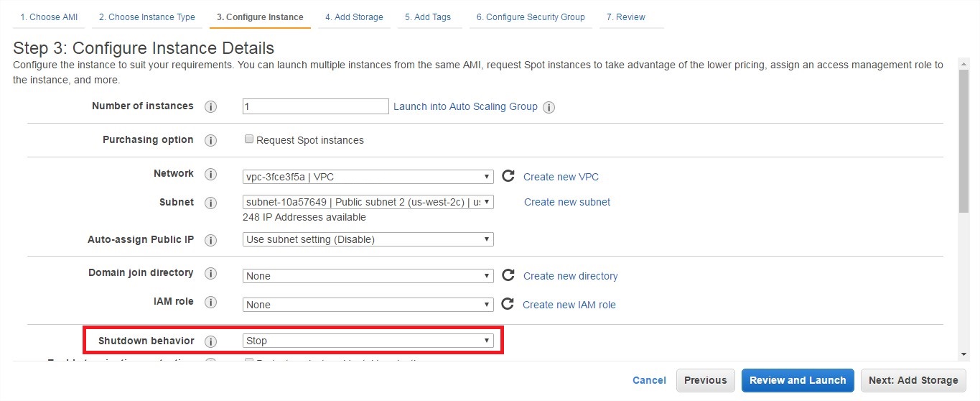Click the 'Shutdown behavior' label
Viewport: 980px width, 401px height.
(146, 341)
